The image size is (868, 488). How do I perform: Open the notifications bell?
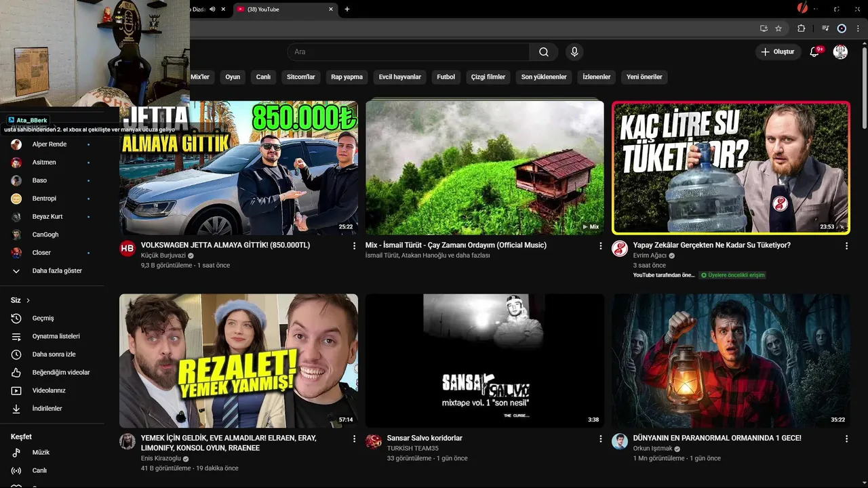pos(815,52)
